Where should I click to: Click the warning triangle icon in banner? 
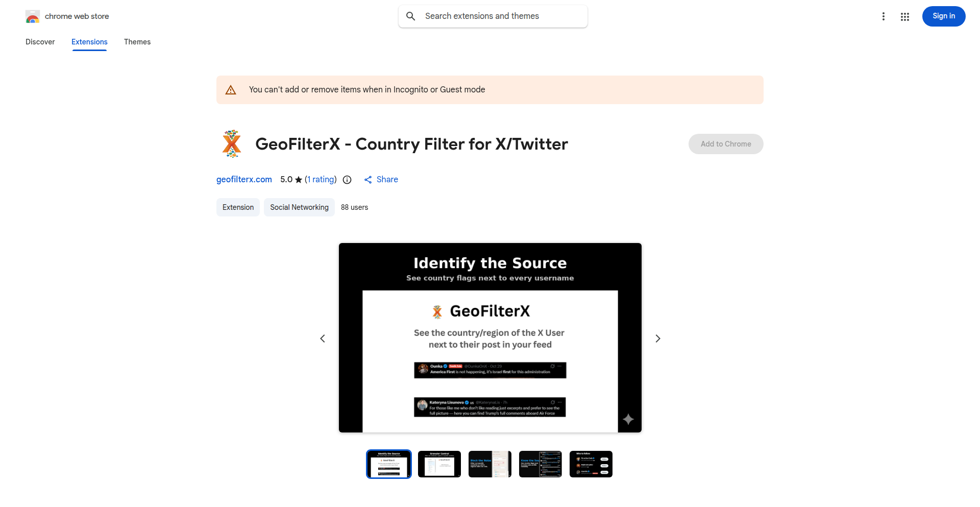tap(231, 90)
